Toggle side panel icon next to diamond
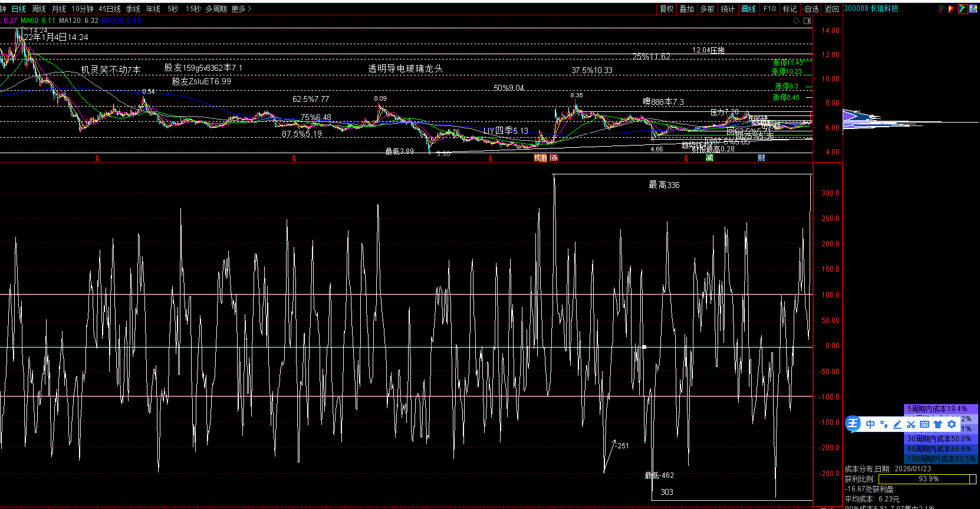980x509 pixels. 807,21
